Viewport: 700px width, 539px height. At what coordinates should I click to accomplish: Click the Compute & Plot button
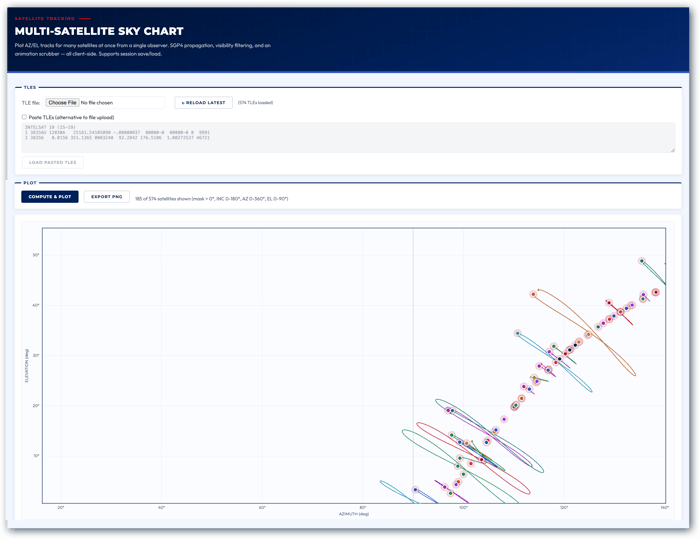click(x=50, y=197)
